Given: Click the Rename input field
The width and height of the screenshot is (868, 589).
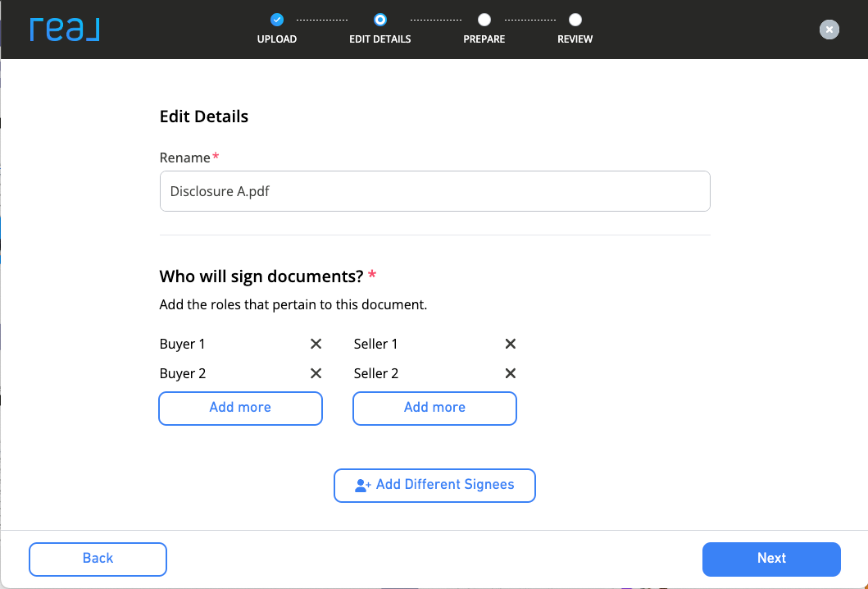Looking at the screenshot, I should point(435,191).
